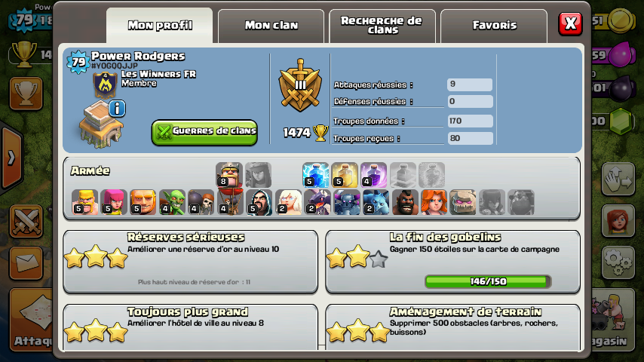Open the Recherche de clans tab
Screen dimensions: 644x362
tap(382, 26)
